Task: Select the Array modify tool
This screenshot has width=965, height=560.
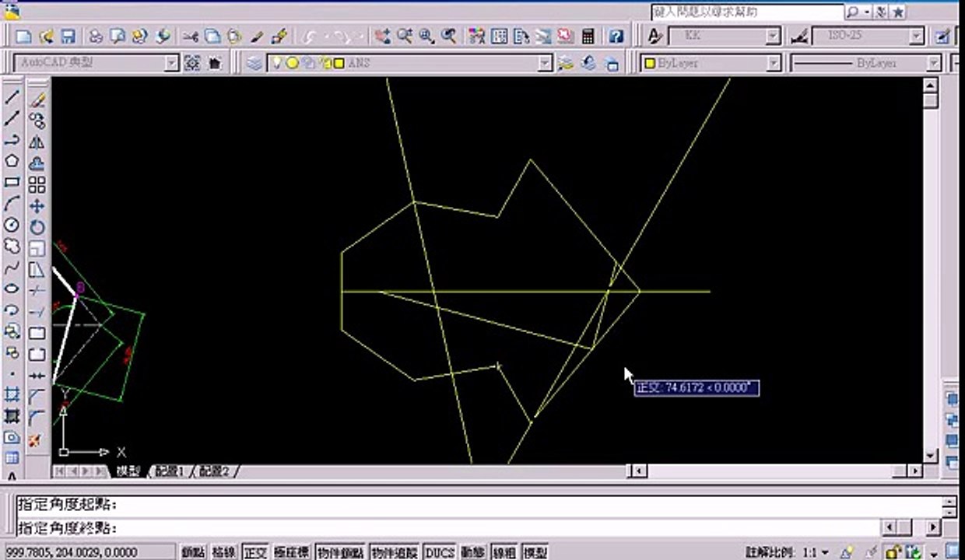Action: click(37, 185)
